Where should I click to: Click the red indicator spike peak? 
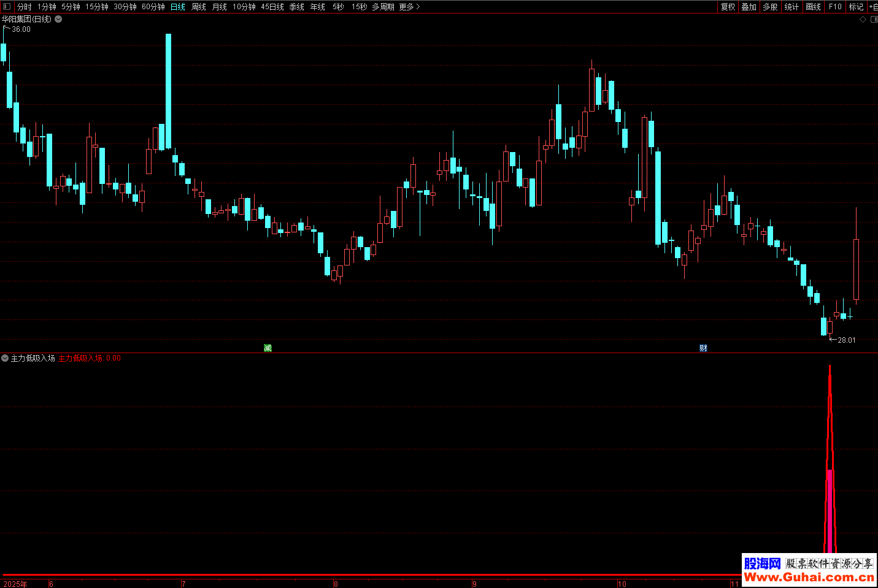pos(830,368)
